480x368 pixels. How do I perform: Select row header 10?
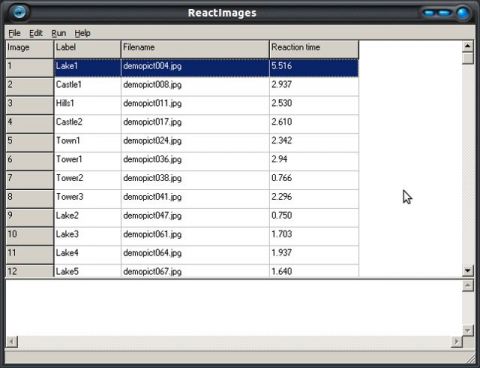pos(30,236)
